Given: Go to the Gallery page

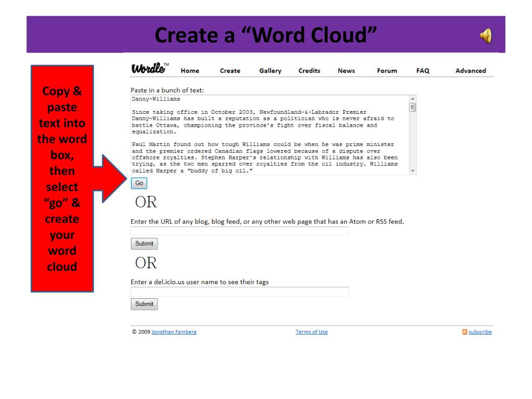Looking at the screenshot, I should 270,71.
